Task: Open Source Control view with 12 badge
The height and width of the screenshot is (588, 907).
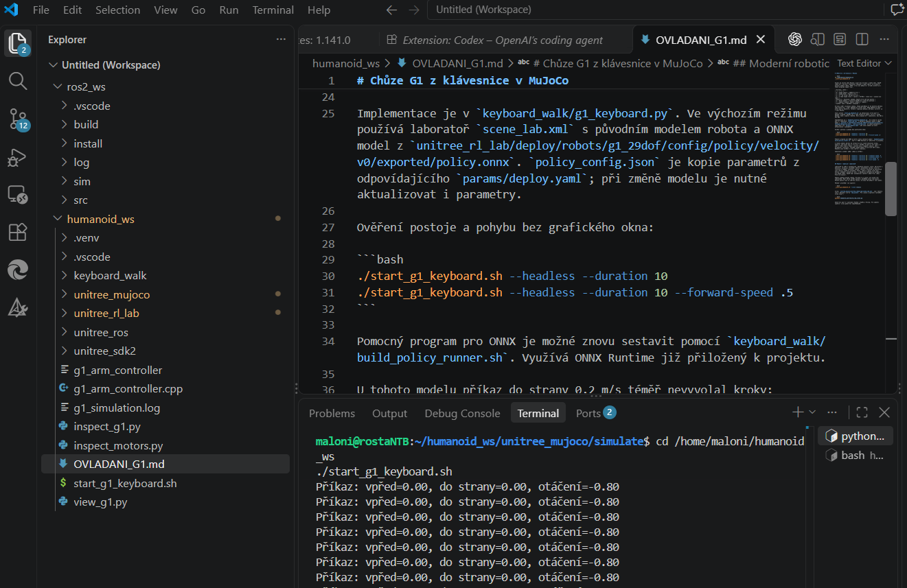Action: (18, 119)
